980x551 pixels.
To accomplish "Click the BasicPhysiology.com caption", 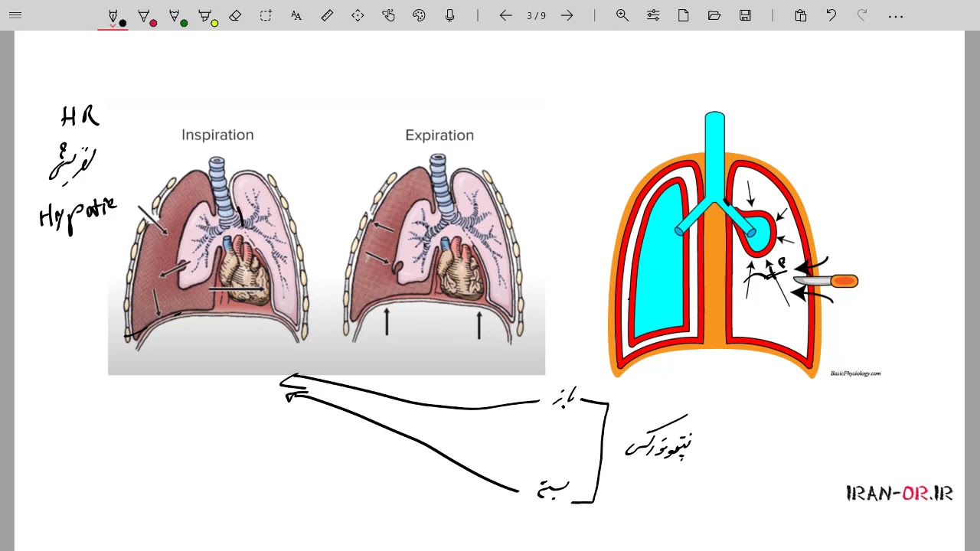I will pyautogui.click(x=855, y=373).
